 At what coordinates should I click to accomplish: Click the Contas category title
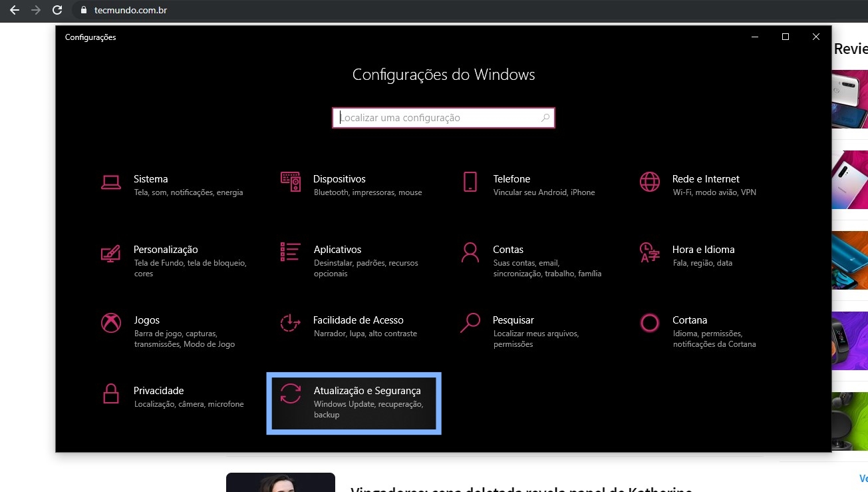pos(508,250)
